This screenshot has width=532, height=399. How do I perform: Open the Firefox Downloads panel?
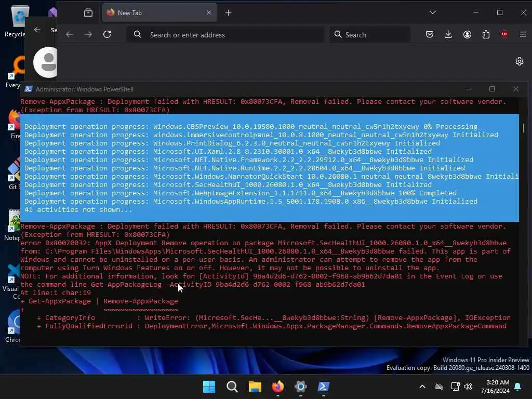[448, 34]
